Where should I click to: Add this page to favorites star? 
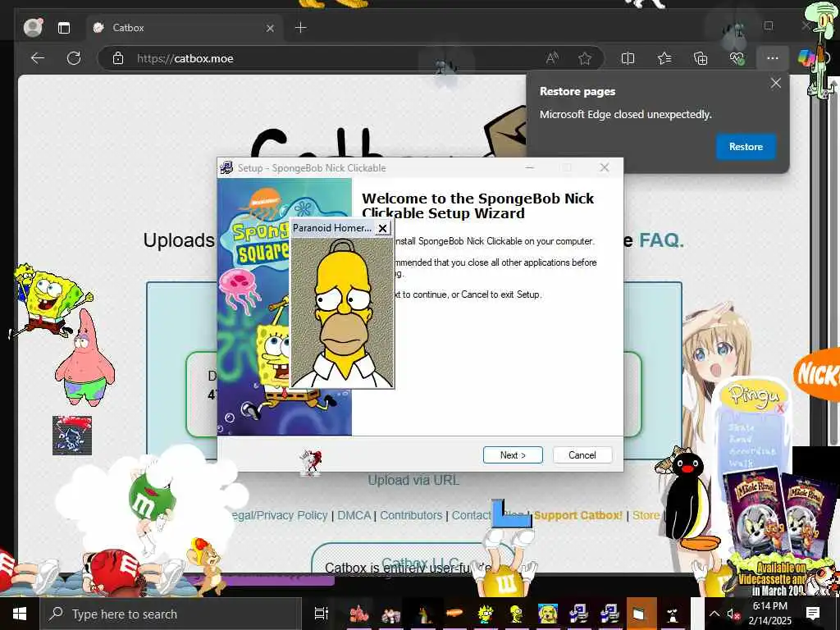[x=584, y=58]
